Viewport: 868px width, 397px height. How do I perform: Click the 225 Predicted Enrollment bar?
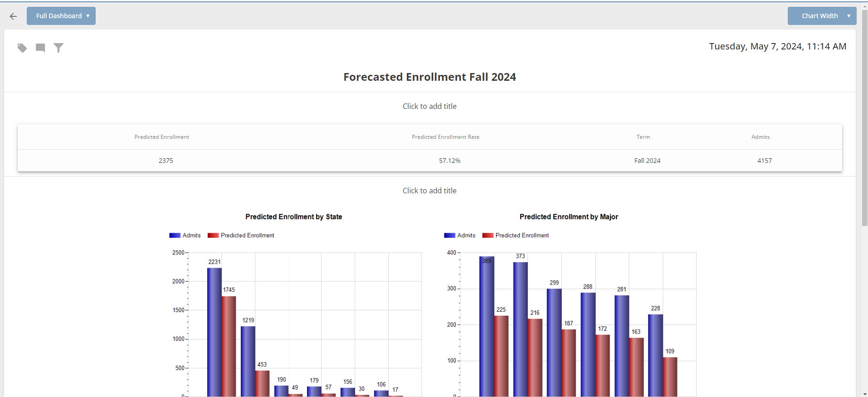coord(501,356)
